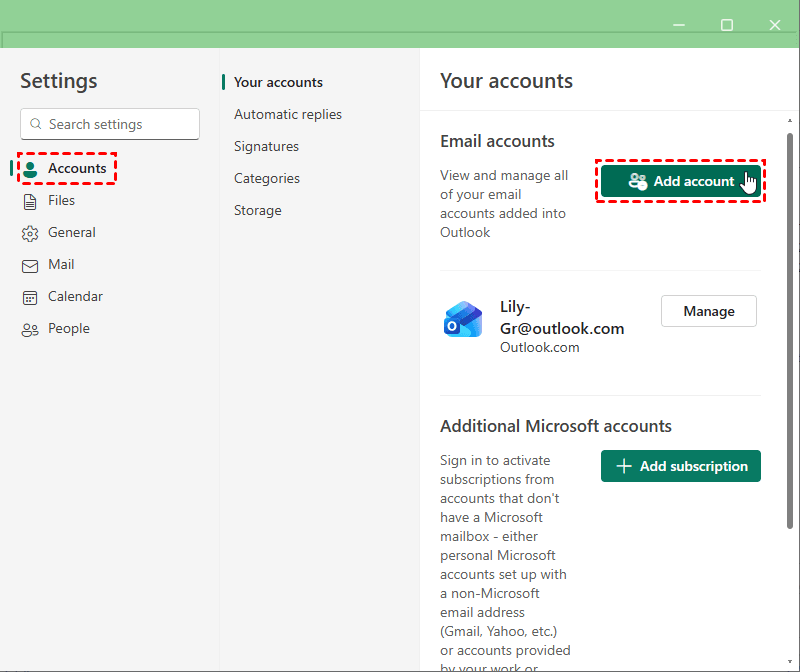Click the Files document icon

(30, 201)
